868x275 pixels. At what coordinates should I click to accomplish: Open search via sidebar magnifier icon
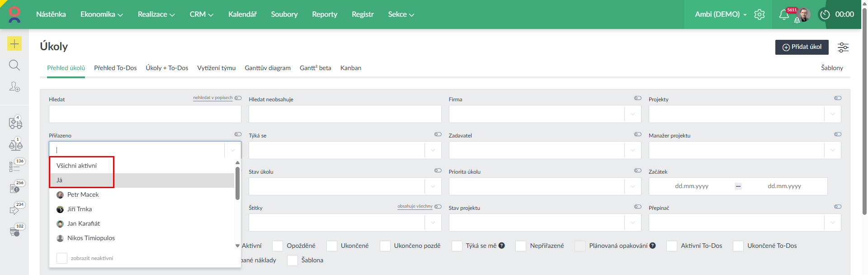pos(14,65)
